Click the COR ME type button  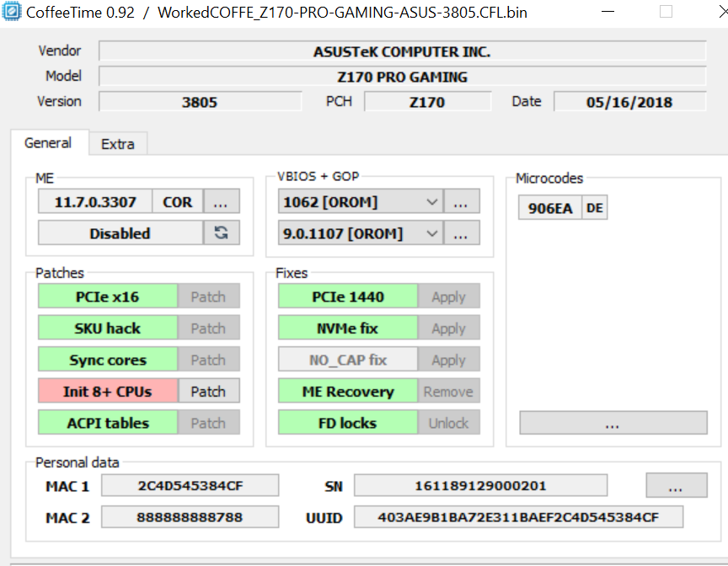click(177, 201)
